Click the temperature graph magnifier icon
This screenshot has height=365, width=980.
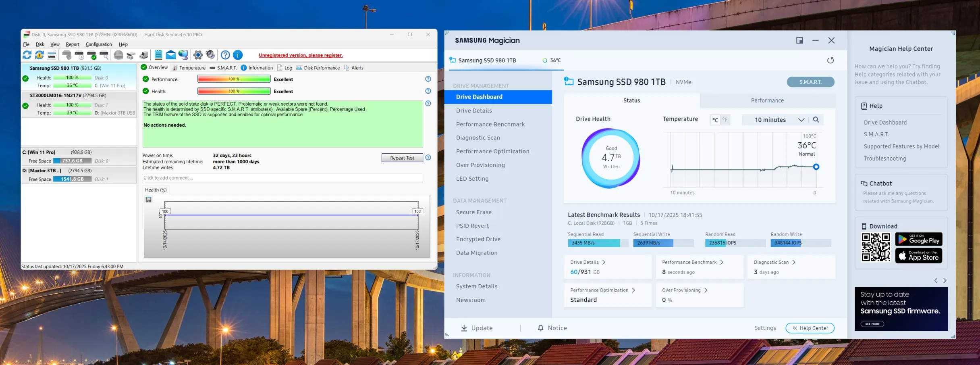coord(816,120)
